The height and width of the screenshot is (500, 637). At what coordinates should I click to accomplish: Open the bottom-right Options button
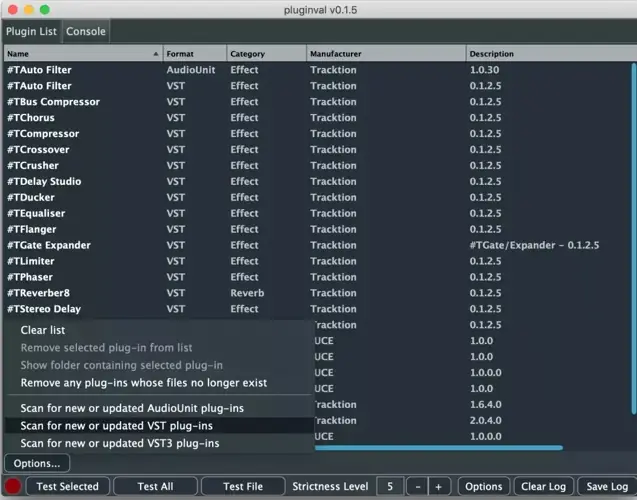click(x=483, y=487)
